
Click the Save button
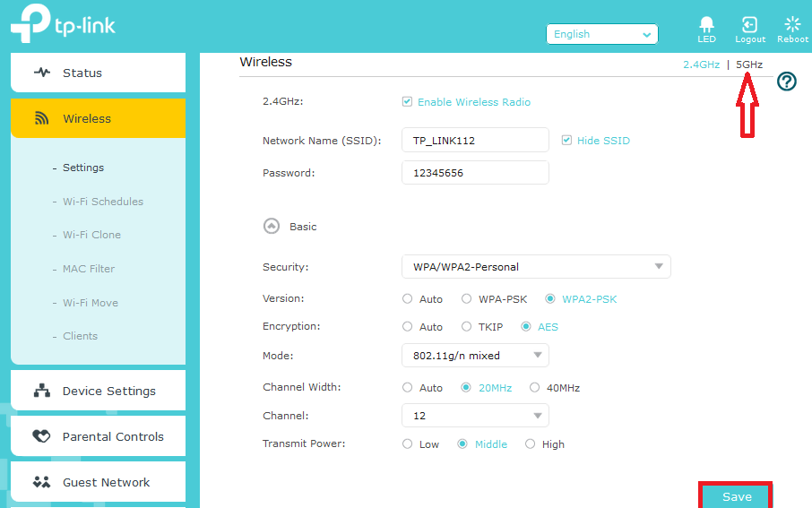point(736,496)
